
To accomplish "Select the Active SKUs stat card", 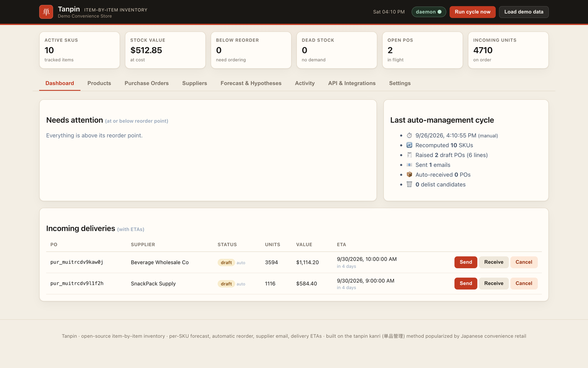I will tap(79, 50).
